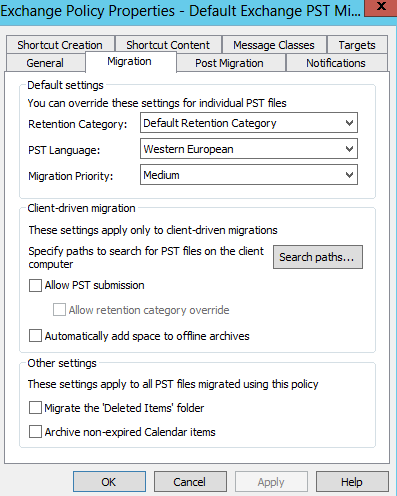Select the Message Classes tab
This screenshot has width=397, height=496.
tap(274, 45)
